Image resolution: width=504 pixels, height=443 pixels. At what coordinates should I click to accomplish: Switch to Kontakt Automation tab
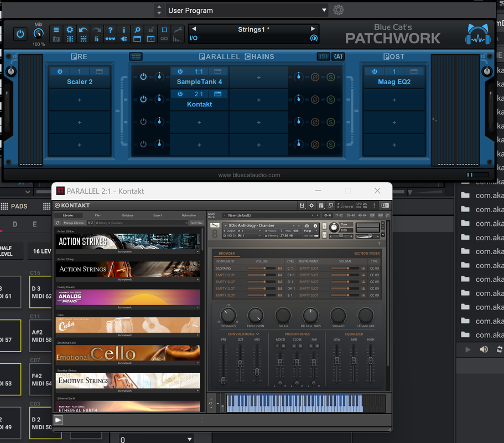pyautogui.click(x=189, y=215)
